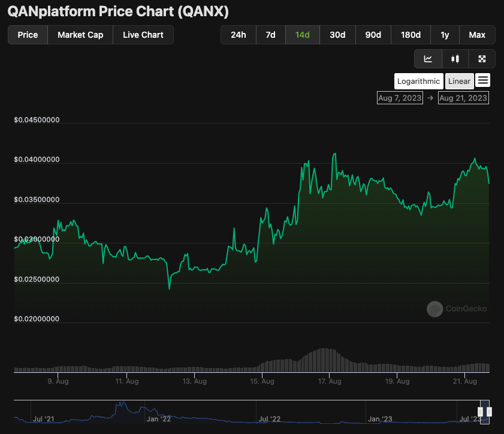Click Jan '23 in the navigator
The width and height of the screenshot is (504, 434).
(381, 419)
